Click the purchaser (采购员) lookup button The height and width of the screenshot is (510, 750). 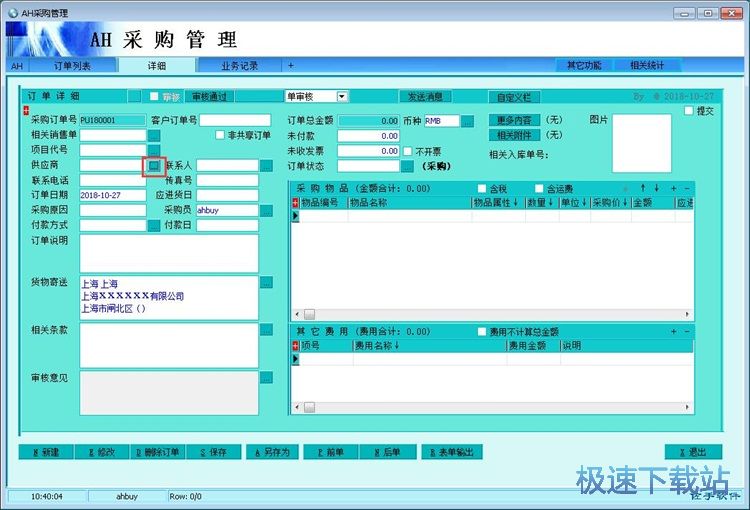coord(266,211)
